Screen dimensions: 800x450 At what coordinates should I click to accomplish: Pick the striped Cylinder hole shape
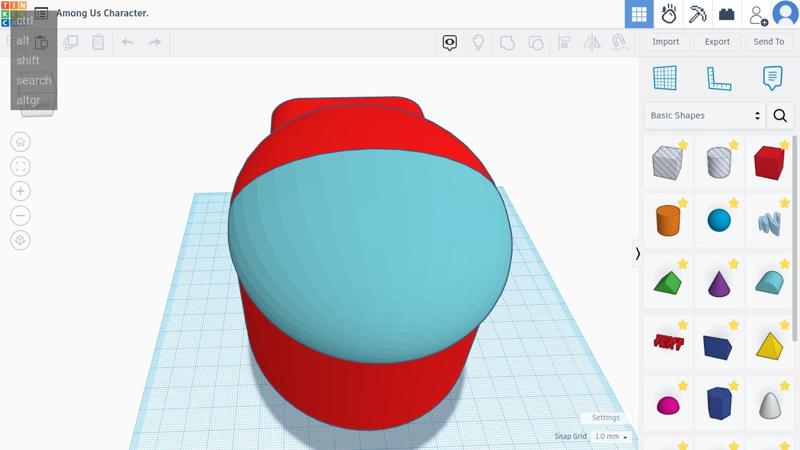coord(718,163)
